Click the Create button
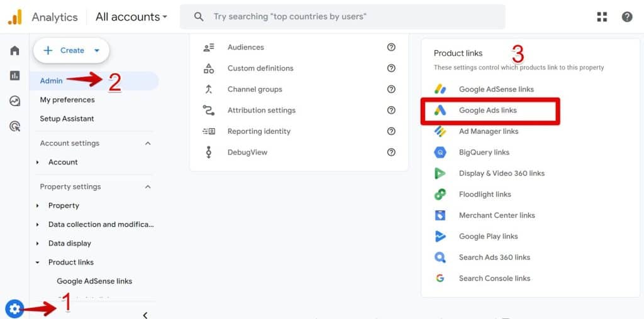This screenshot has width=644, height=319. [x=72, y=50]
